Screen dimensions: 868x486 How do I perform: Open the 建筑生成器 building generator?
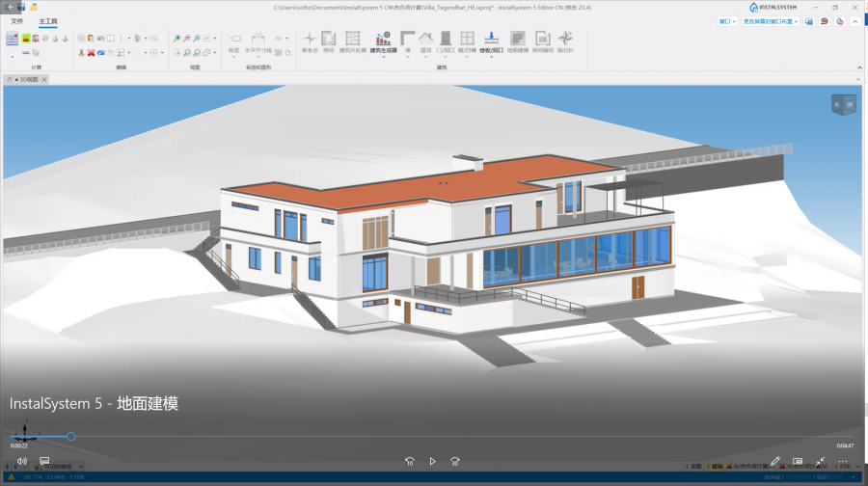tap(383, 40)
